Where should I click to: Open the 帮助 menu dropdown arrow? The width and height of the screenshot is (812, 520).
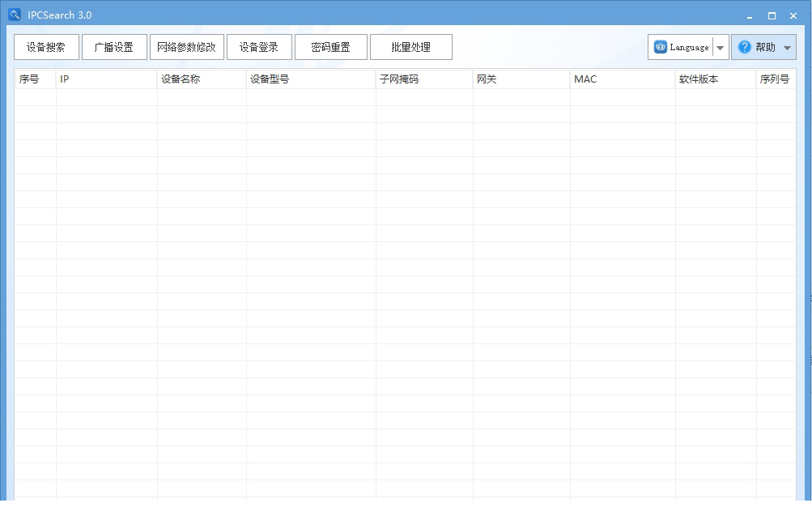(787, 48)
